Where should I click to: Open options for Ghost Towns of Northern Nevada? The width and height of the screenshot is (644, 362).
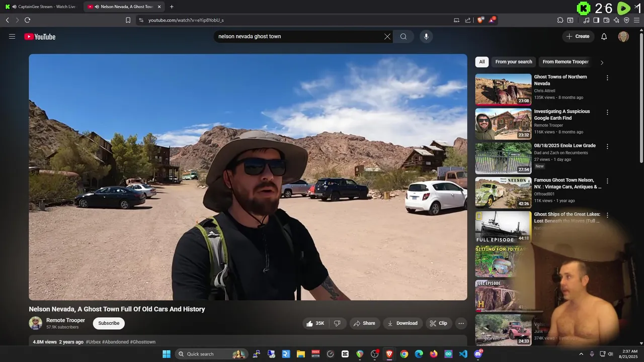(x=607, y=78)
